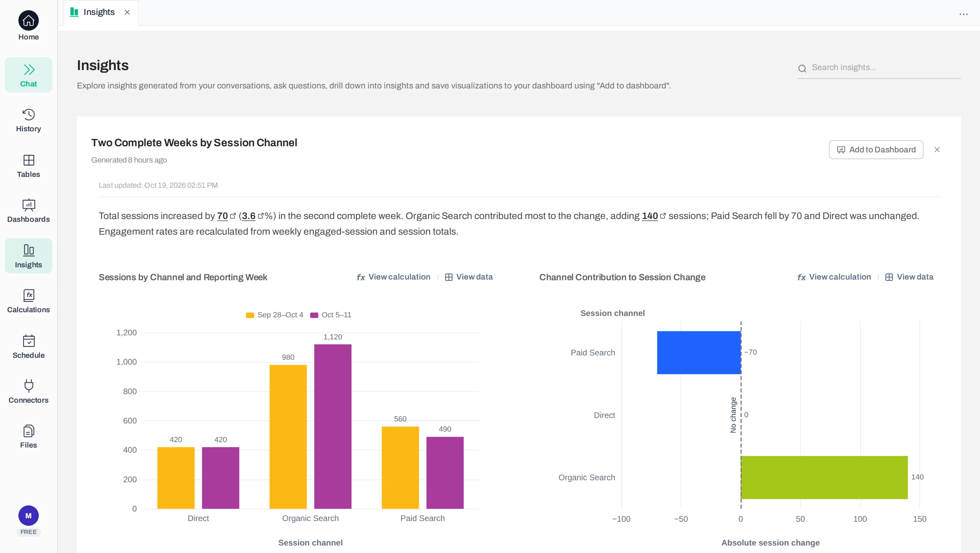Open the Chat section
Screen dimensions: 980x553
[29, 75]
